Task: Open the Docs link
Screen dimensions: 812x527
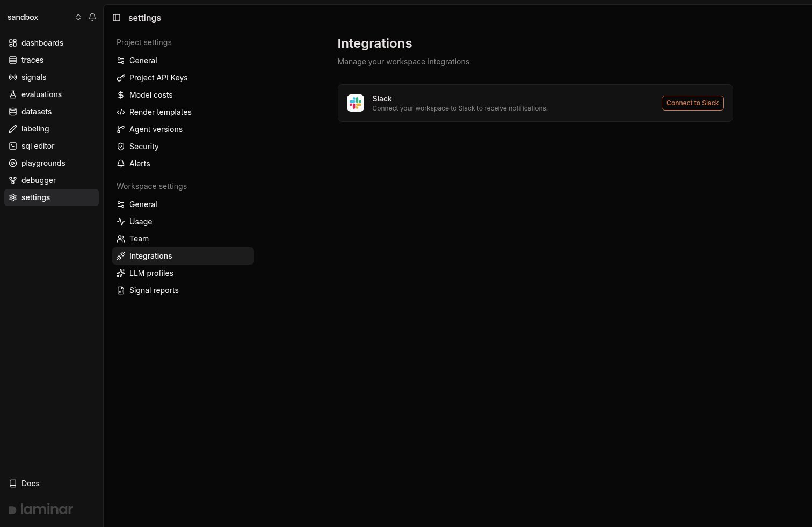Action: pyautogui.click(x=52, y=484)
